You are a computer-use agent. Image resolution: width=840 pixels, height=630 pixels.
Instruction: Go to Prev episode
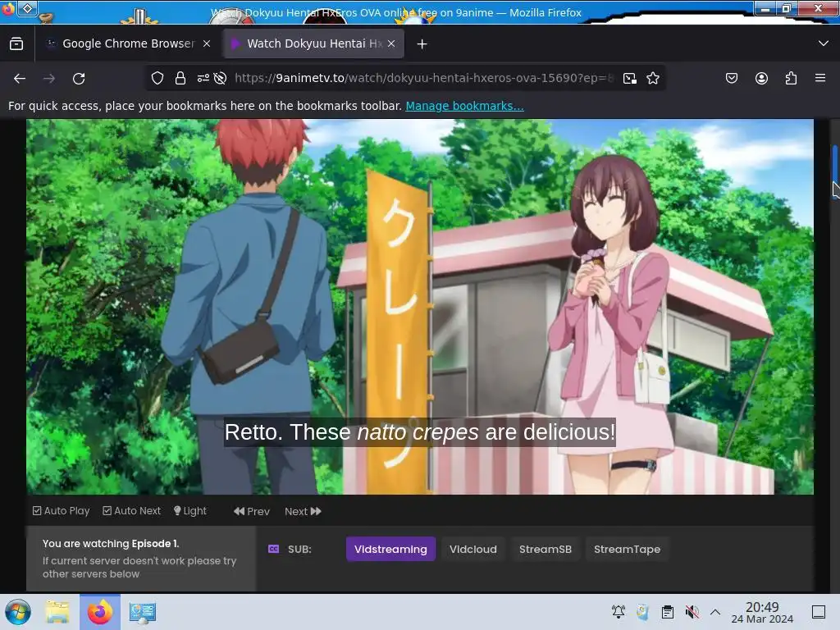point(252,512)
